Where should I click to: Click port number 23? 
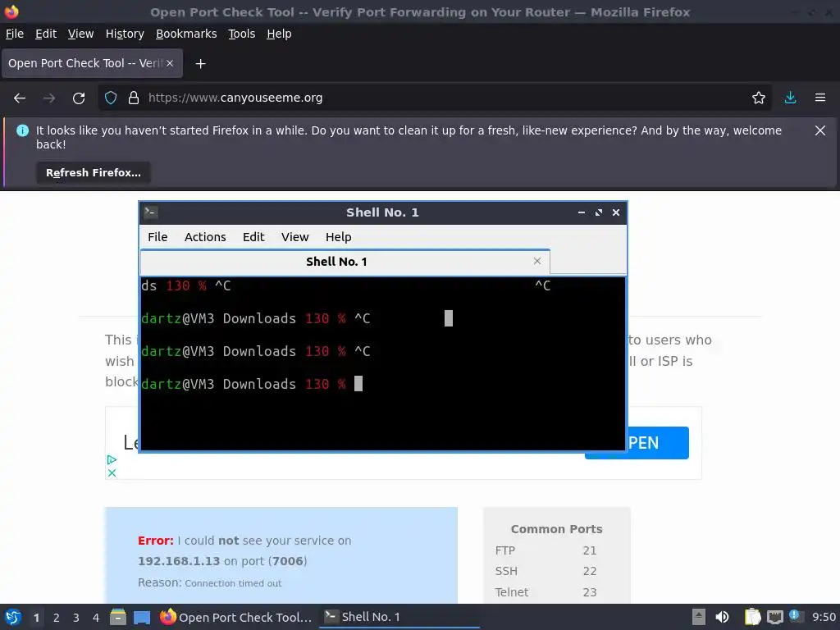(589, 592)
